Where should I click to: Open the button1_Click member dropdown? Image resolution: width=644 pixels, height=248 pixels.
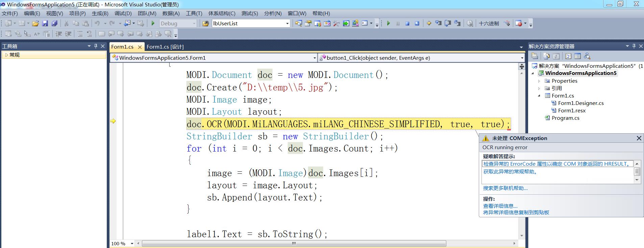522,58
